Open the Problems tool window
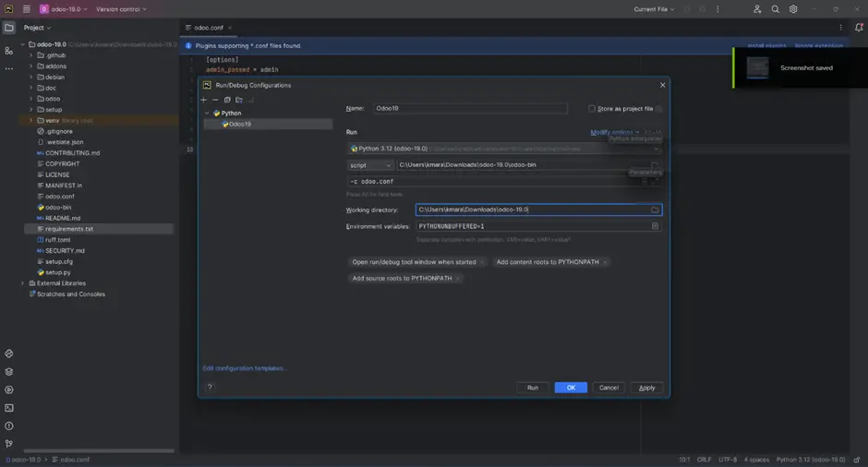 pos(9,426)
